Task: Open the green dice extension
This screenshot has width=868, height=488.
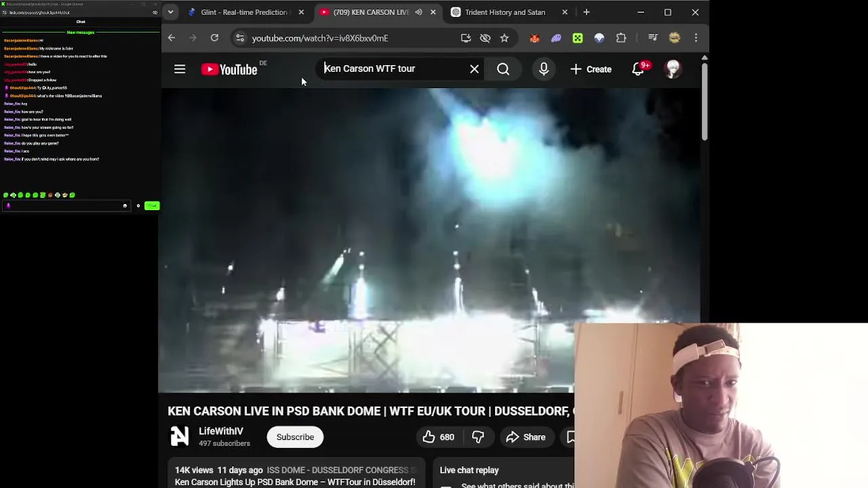Action: click(578, 38)
